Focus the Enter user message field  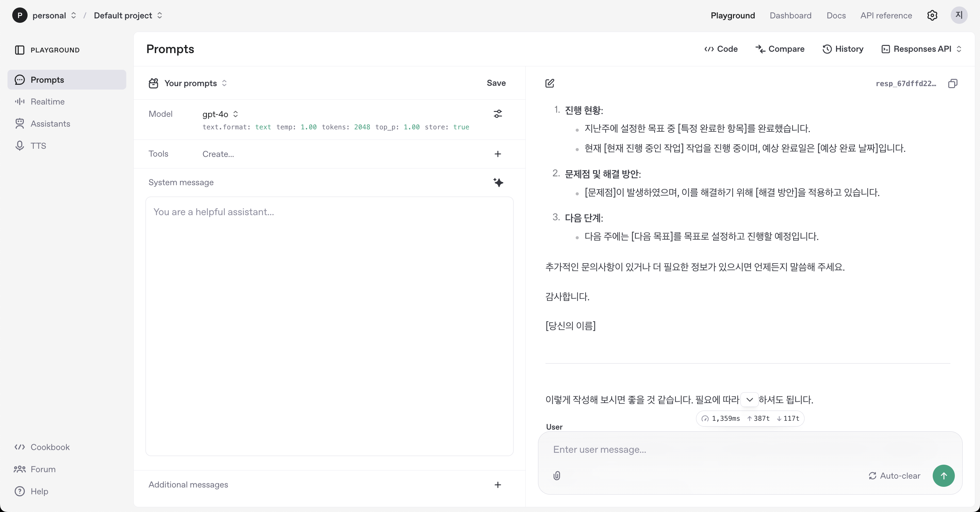click(738, 450)
